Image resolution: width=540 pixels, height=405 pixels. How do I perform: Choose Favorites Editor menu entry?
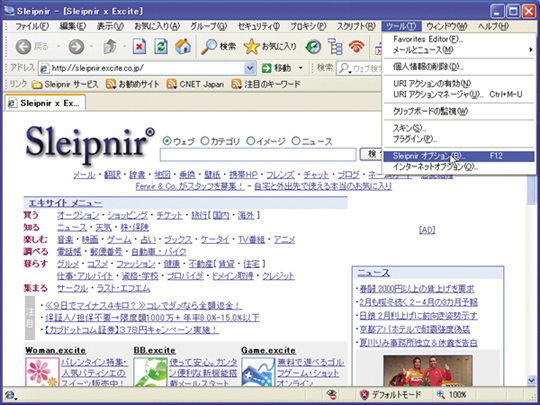coord(458,39)
